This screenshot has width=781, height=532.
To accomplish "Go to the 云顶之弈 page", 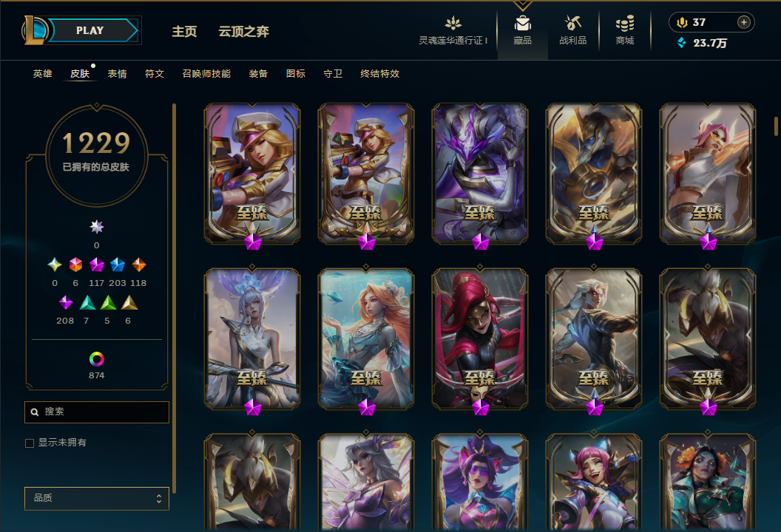I will tap(243, 31).
